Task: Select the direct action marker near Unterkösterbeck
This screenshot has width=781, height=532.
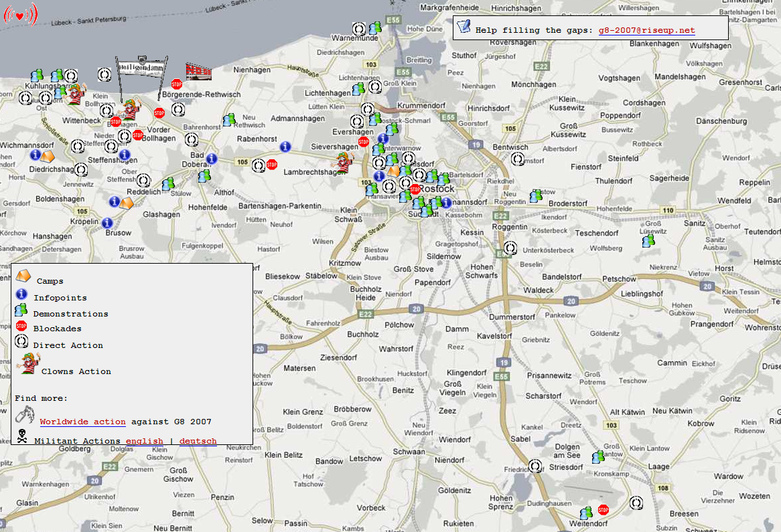Action: tap(510, 248)
